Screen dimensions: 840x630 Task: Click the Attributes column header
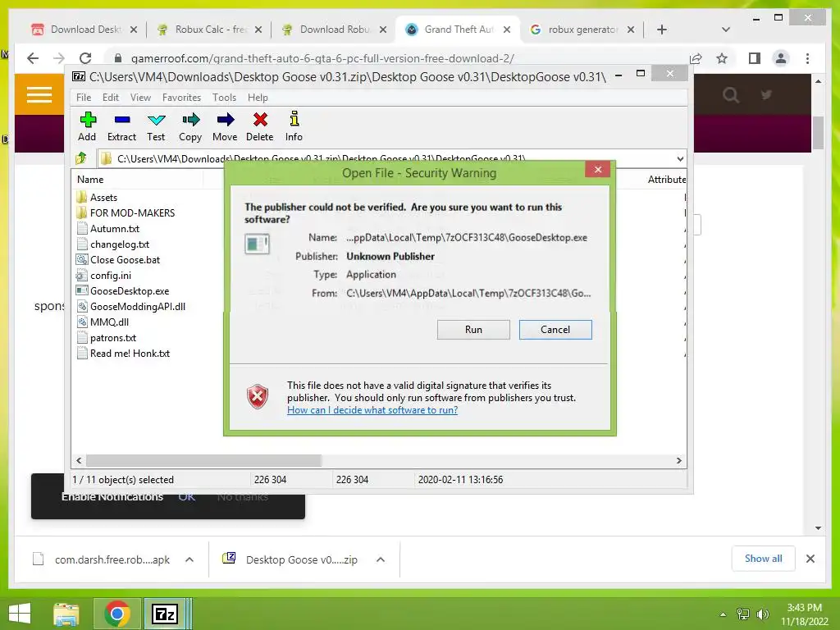point(666,180)
